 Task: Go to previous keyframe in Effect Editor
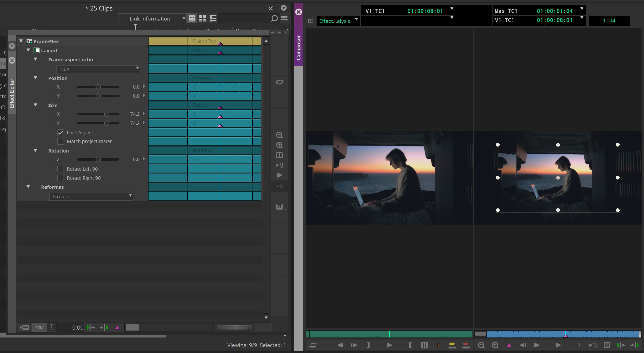tap(91, 327)
